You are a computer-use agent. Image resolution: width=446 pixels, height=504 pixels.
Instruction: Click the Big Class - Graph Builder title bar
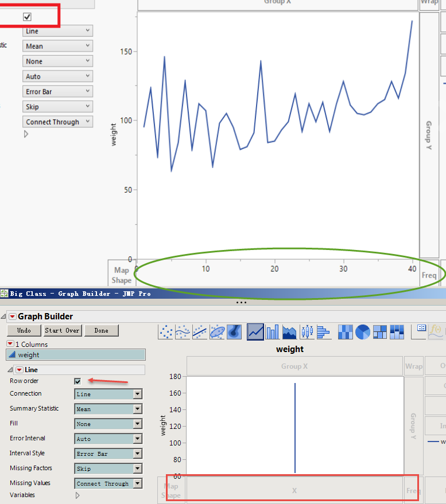pos(223,294)
